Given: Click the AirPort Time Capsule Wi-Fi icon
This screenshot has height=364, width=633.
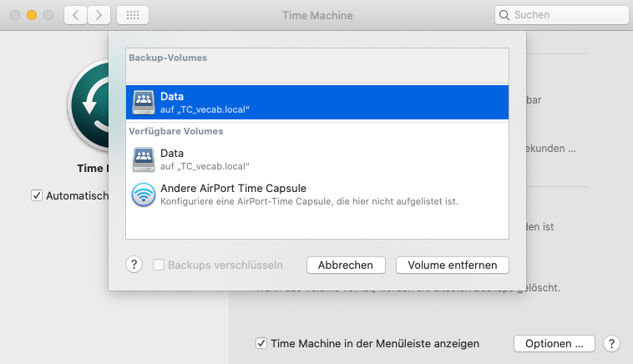Looking at the screenshot, I should coord(143,195).
